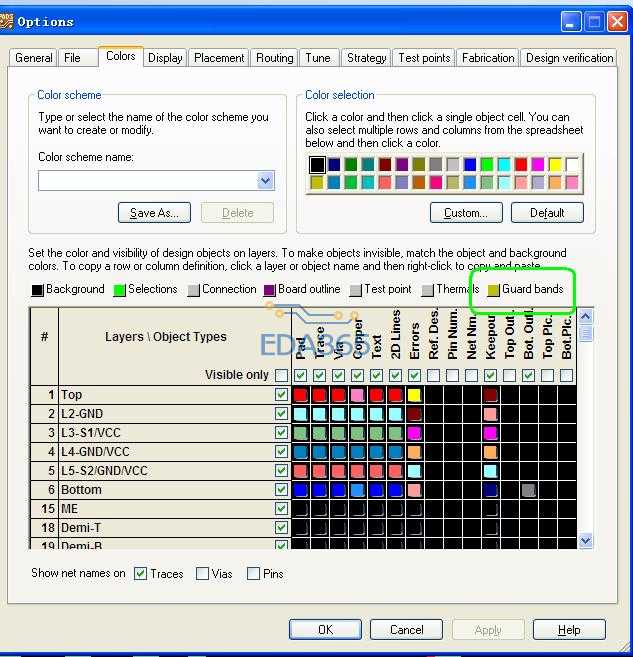Click the L2-GND Trace color cell
The width and height of the screenshot is (633, 657).
pyautogui.click(x=319, y=414)
